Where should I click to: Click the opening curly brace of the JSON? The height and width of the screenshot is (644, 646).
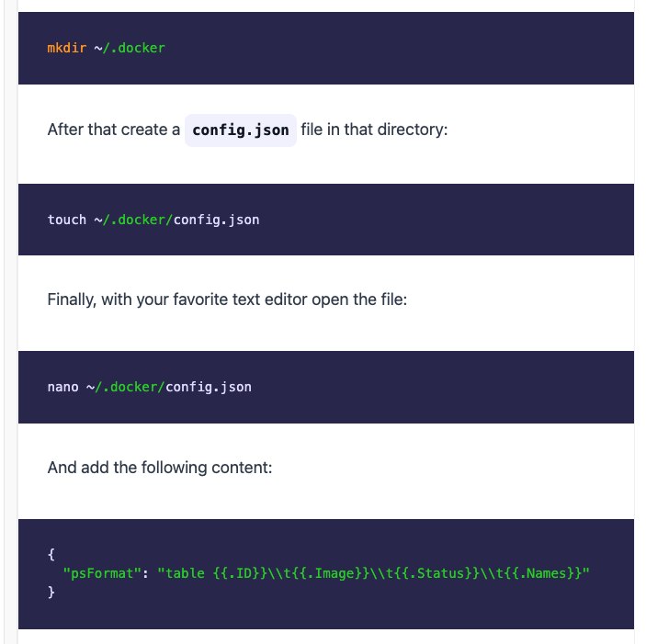click(x=51, y=554)
